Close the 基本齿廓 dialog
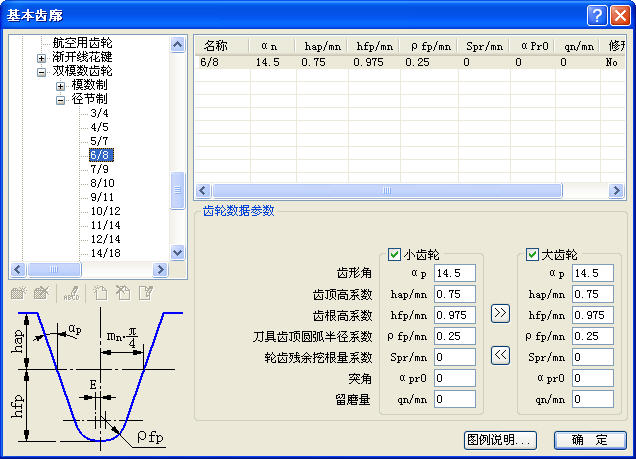636x459 pixels. pyautogui.click(x=621, y=15)
